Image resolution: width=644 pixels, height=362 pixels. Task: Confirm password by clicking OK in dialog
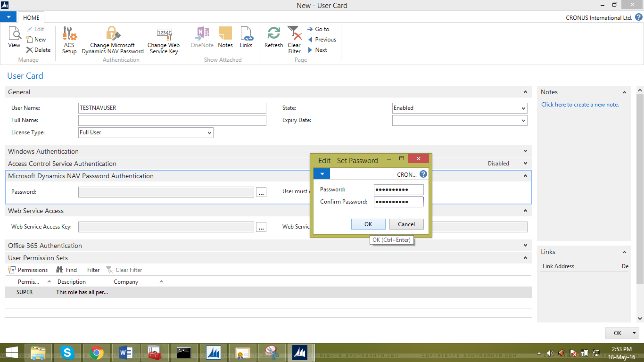tap(368, 223)
